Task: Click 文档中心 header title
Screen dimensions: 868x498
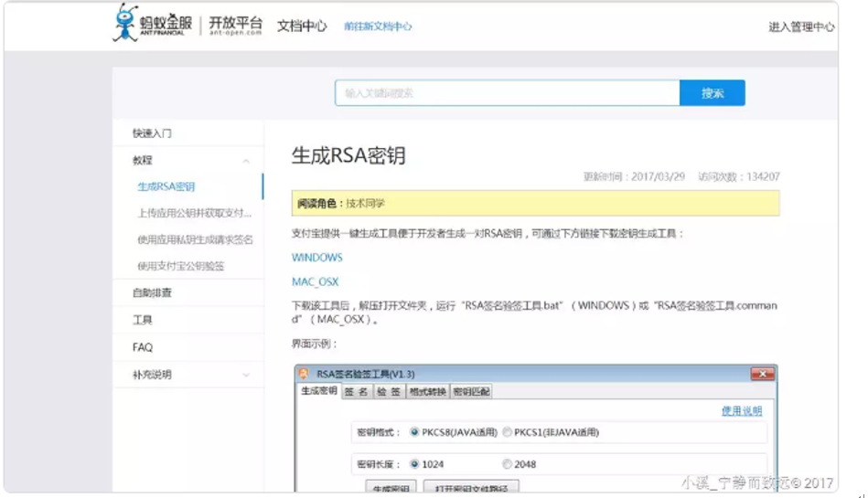Action: pos(302,26)
